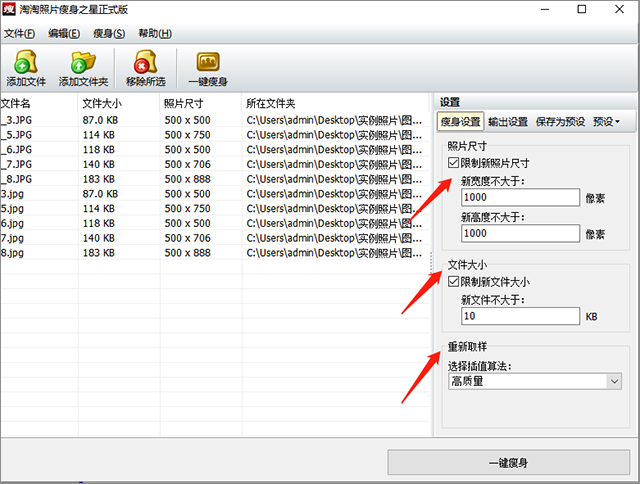Open the 选择插值算法 dropdown showing 高质量

tap(534, 381)
